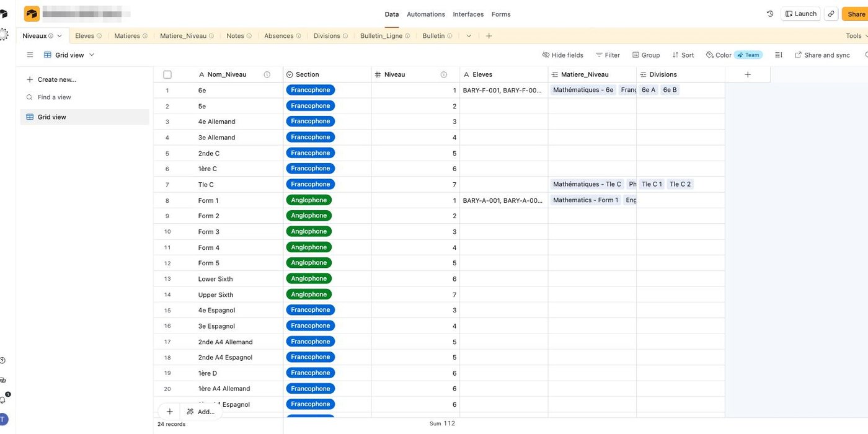Screen dimensions: 868x434
Task: Select Grid view in the views sidebar
Action: (x=84, y=117)
